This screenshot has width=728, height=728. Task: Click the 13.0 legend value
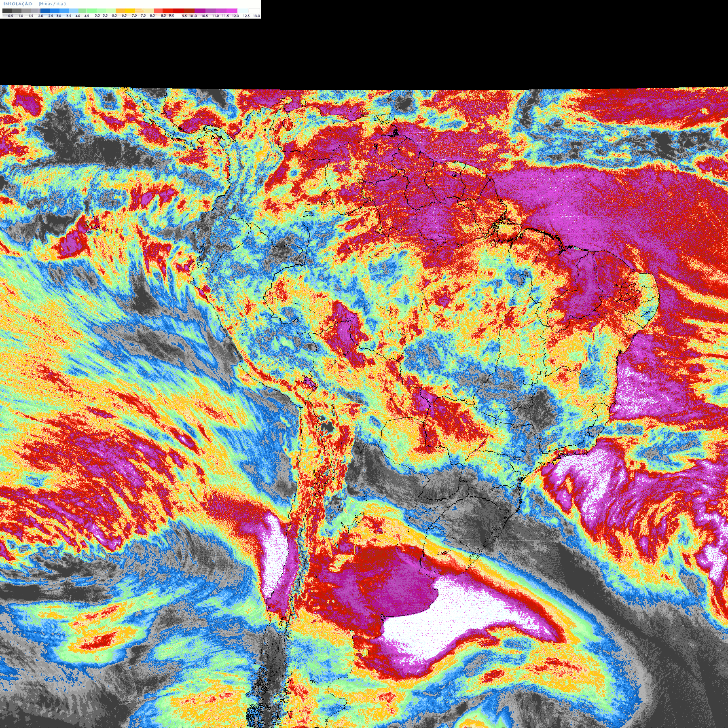(x=256, y=16)
